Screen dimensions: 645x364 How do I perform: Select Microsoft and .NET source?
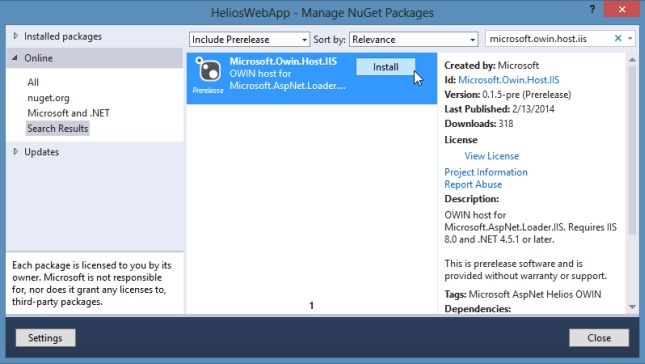point(68,113)
